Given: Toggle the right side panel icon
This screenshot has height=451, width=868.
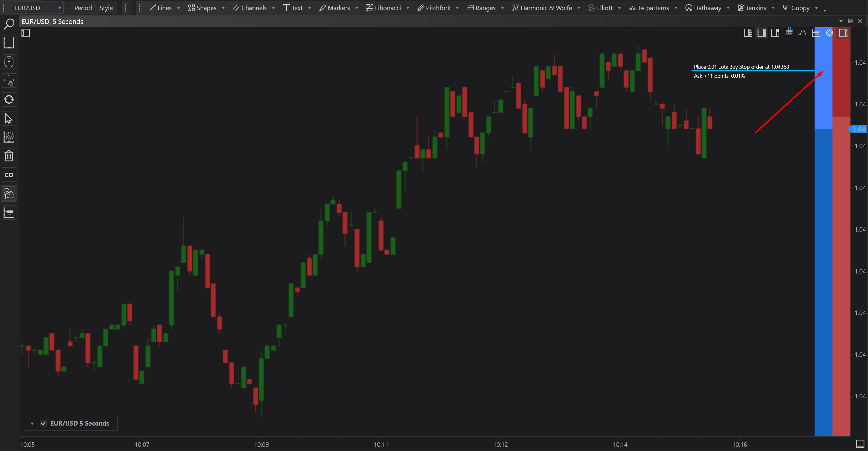Looking at the screenshot, I should [843, 33].
